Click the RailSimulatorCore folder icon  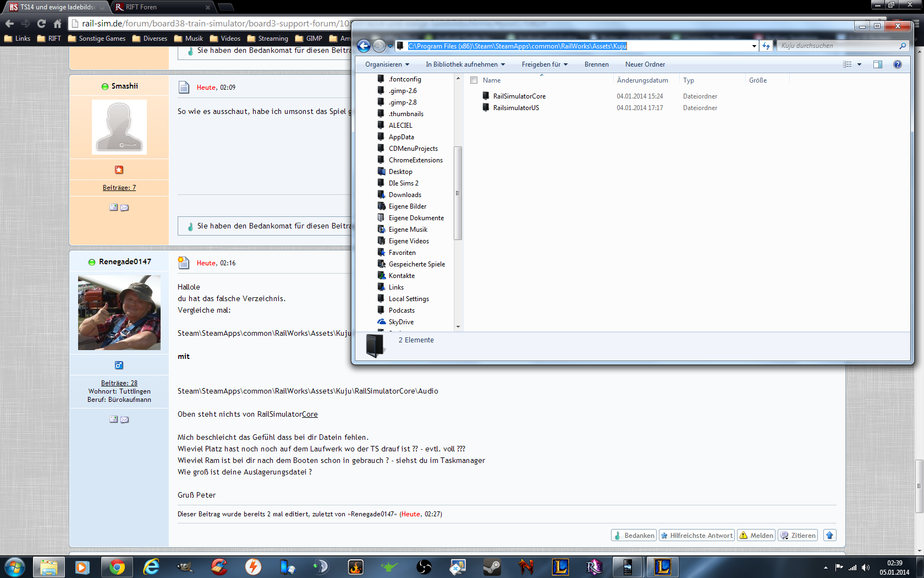486,96
